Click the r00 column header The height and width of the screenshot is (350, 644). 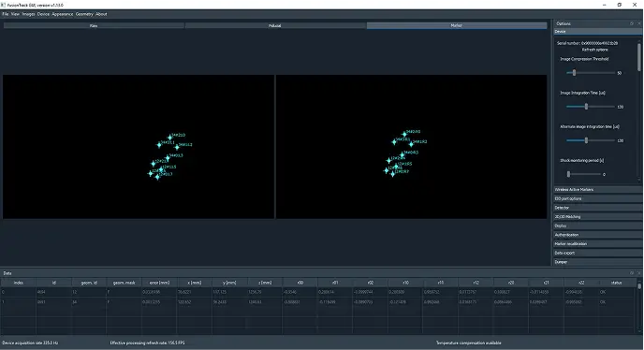(x=300, y=283)
